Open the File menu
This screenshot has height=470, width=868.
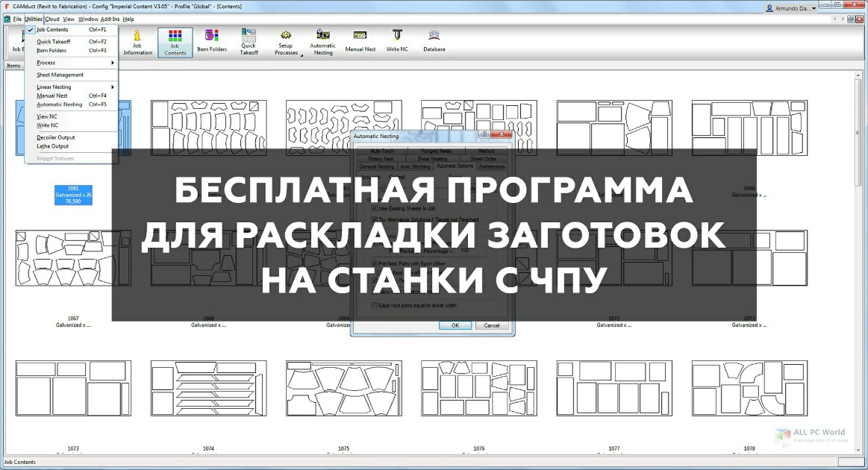(17, 19)
